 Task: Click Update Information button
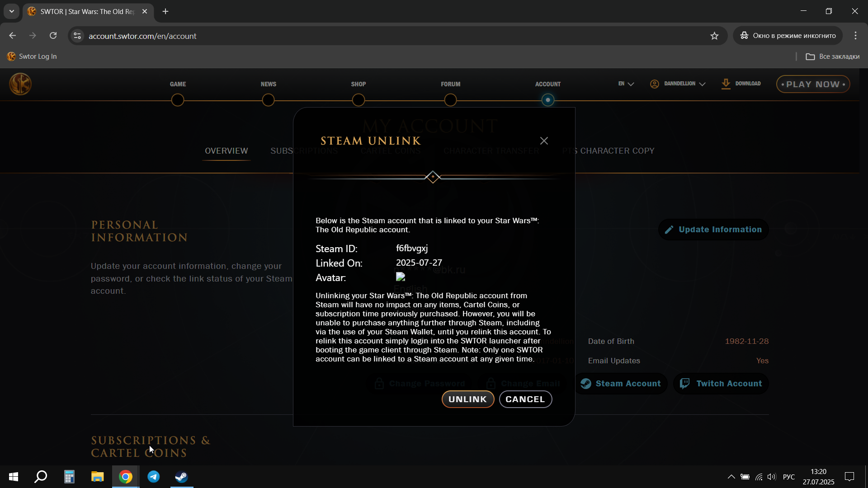713,230
